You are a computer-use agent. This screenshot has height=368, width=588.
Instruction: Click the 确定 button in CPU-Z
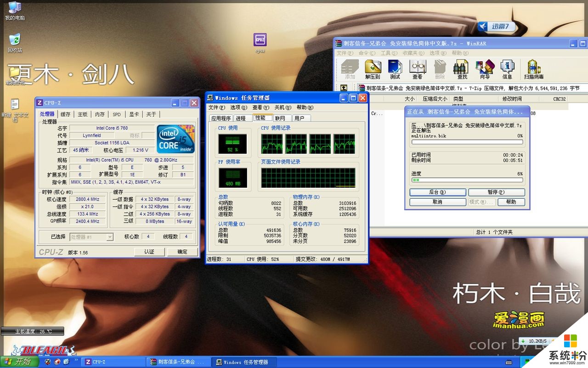[x=182, y=252]
